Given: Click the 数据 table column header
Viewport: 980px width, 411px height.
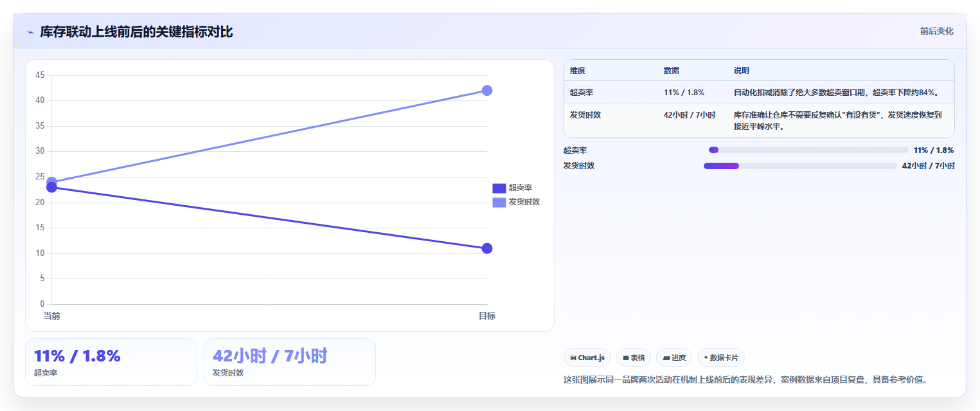Looking at the screenshot, I should [672, 71].
